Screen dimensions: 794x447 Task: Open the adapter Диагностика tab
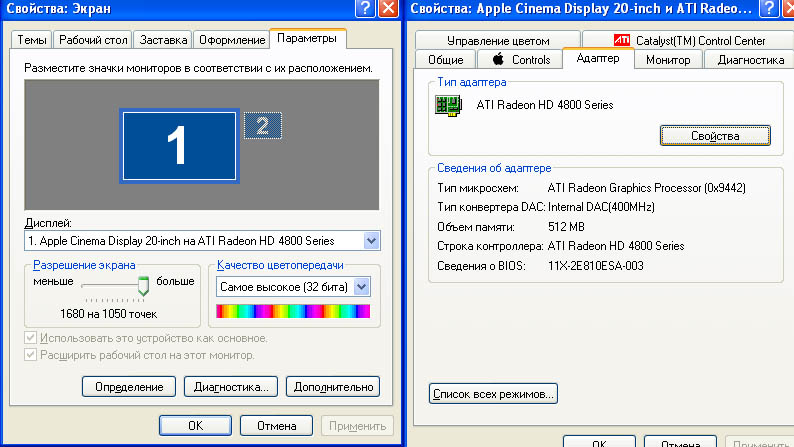[x=750, y=60]
